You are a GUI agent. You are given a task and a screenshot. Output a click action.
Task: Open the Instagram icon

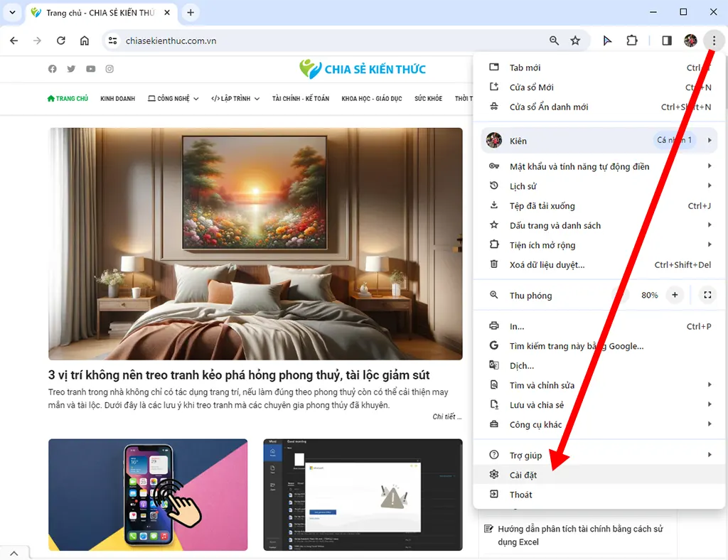(x=109, y=68)
